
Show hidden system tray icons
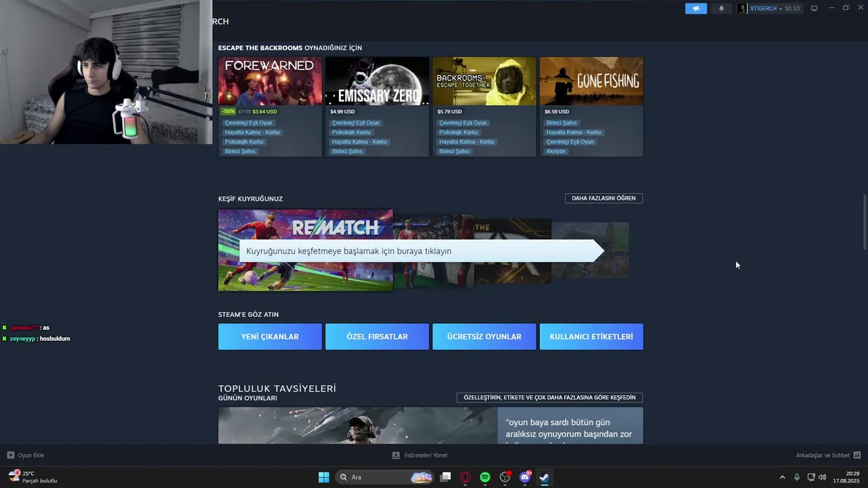pyautogui.click(x=782, y=477)
